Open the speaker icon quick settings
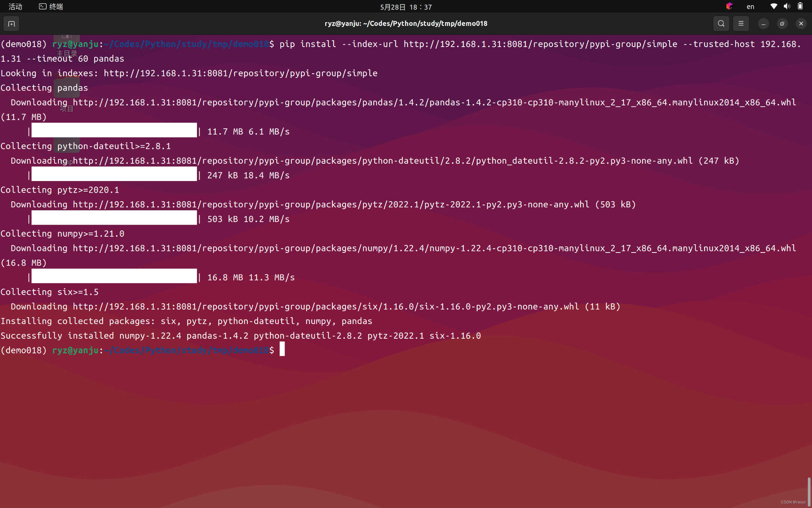This screenshot has width=812, height=508. 786,6
